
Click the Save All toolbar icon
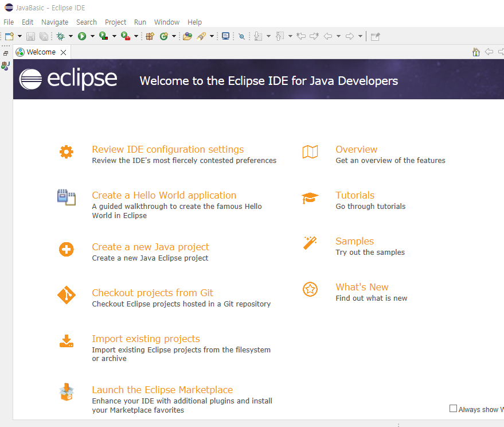click(44, 36)
